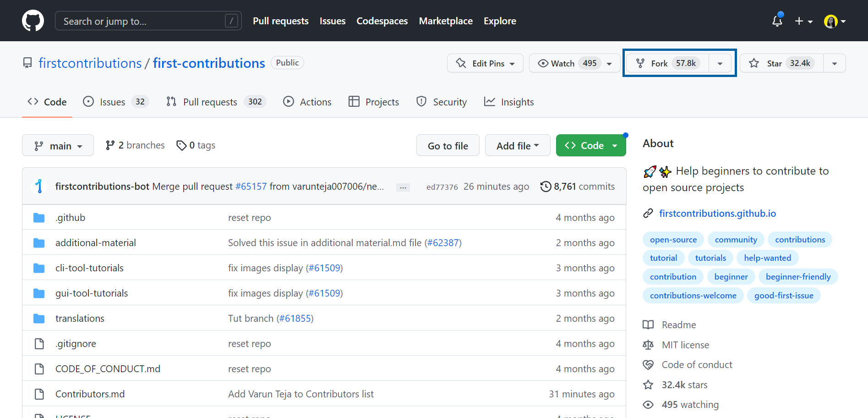This screenshot has width=868, height=418.
Task: Click Go to file
Action: [x=448, y=145]
